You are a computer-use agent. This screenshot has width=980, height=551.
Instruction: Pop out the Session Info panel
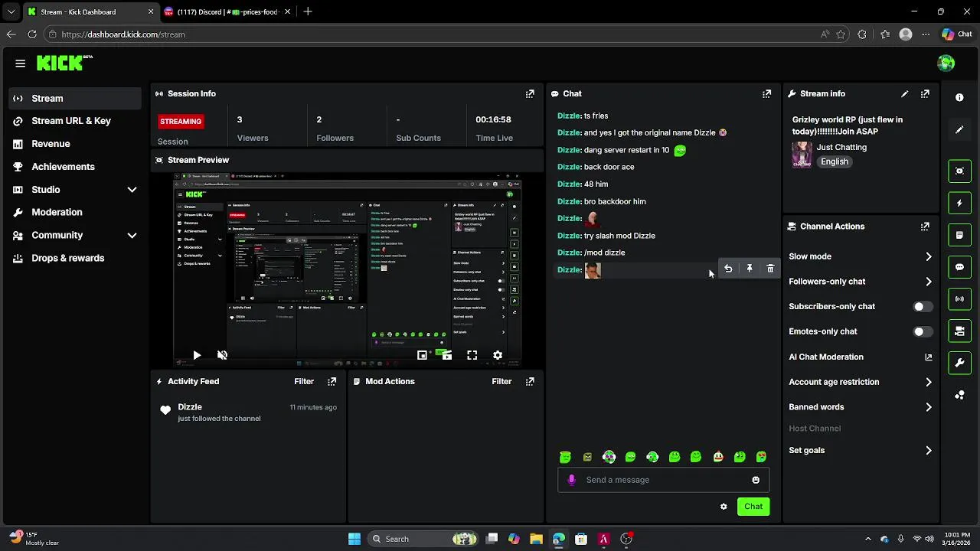pos(530,93)
